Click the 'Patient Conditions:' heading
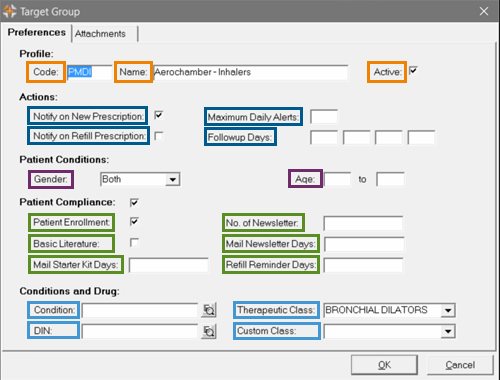Viewport: 500px width, 380px height. tap(64, 160)
